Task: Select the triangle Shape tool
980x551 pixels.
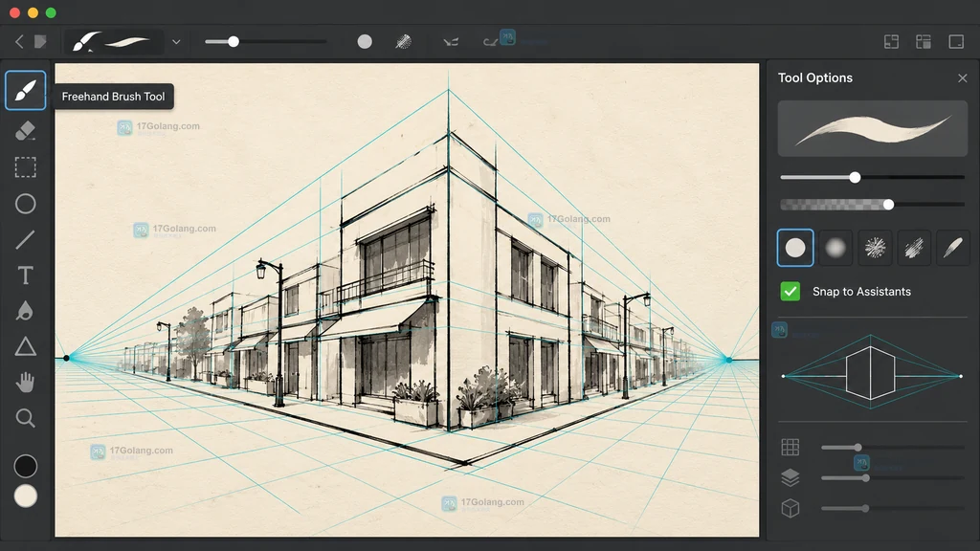Action: 25,346
